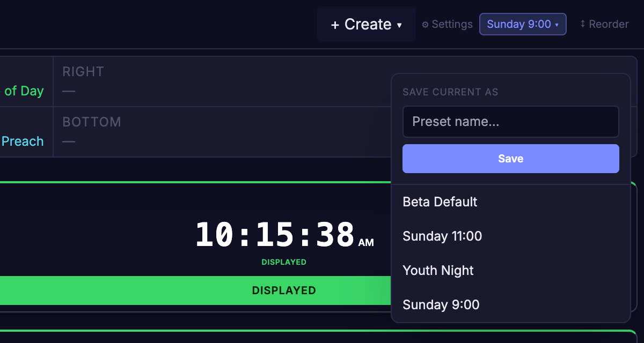Toggle the Sunday 9:00 preset dropdown
644x343 pixels.
pos(523,24)
